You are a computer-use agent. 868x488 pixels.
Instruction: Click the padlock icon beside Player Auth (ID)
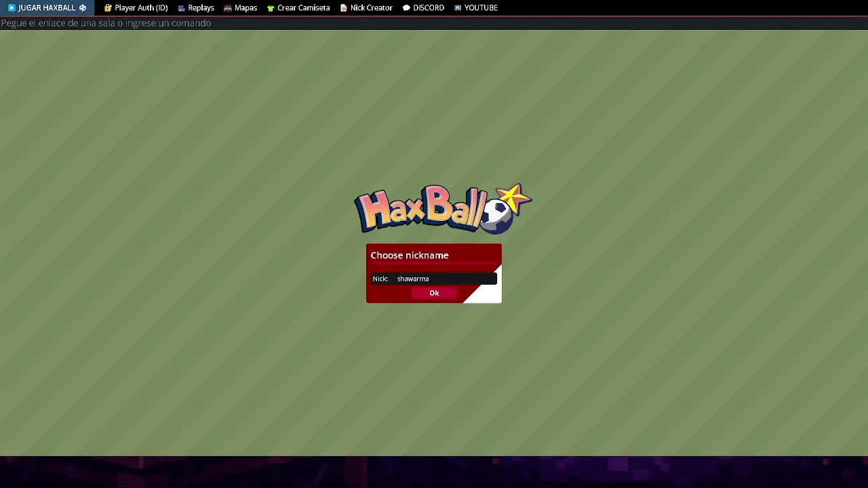coord(108,8)
